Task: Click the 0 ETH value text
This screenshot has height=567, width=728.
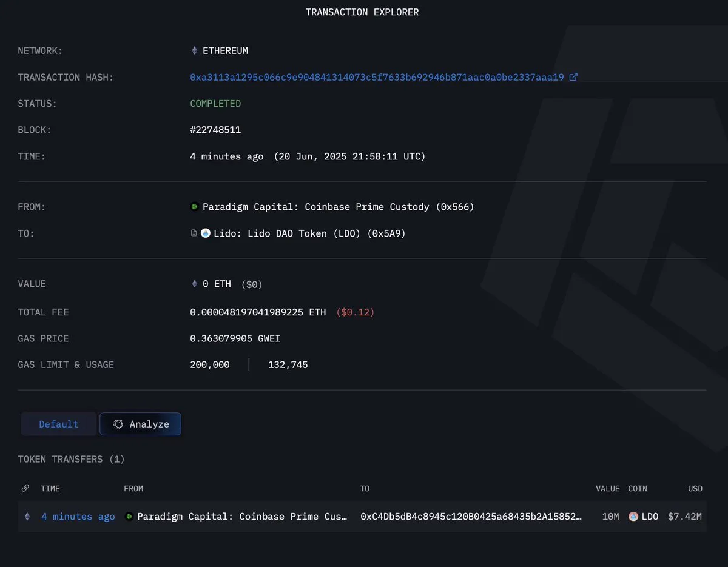Action: tap(217, 284)
